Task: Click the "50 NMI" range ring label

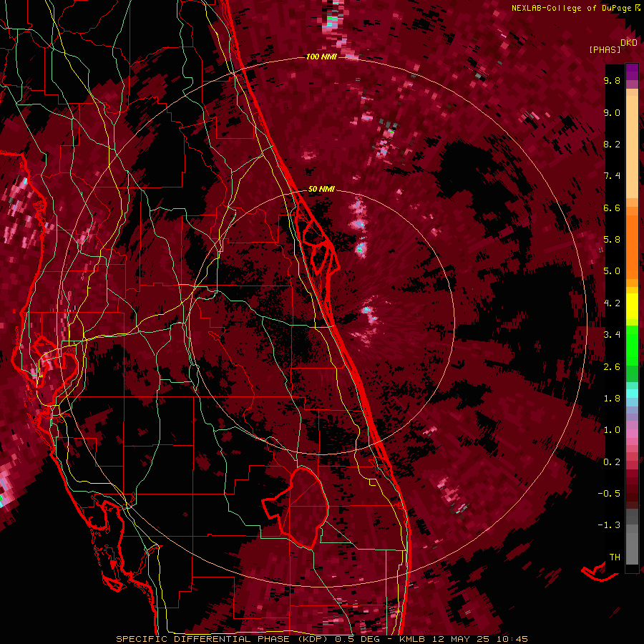Action: [321, 189]
